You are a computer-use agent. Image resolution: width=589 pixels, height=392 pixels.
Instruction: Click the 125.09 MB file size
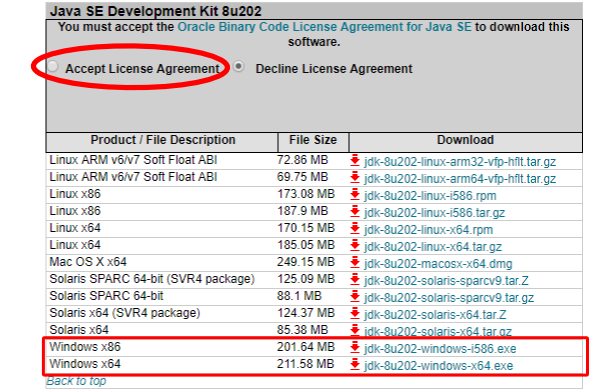[x=306, y=279]
